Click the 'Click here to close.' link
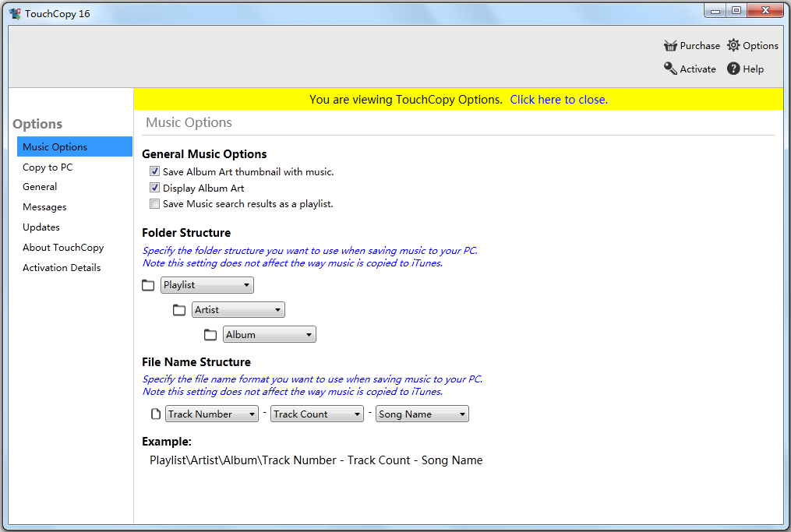Screen dimensions: 791x532 559,100
